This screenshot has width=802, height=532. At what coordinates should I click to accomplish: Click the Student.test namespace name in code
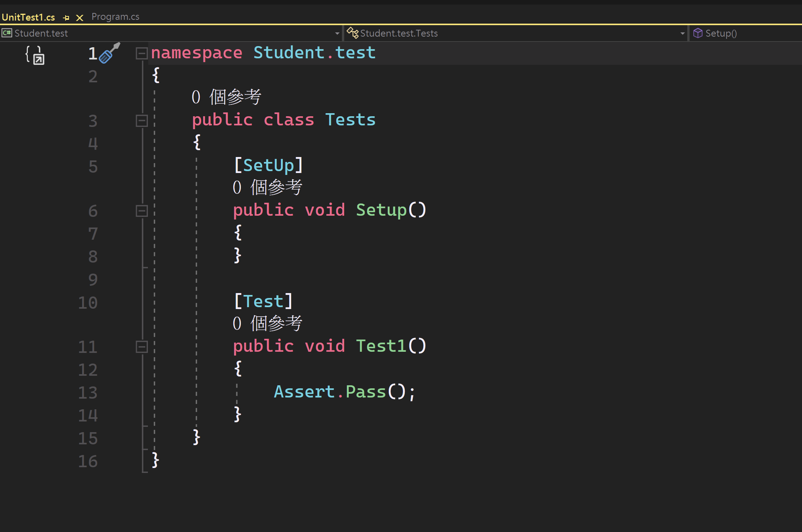pyautogui.click(x=314, y=52)
